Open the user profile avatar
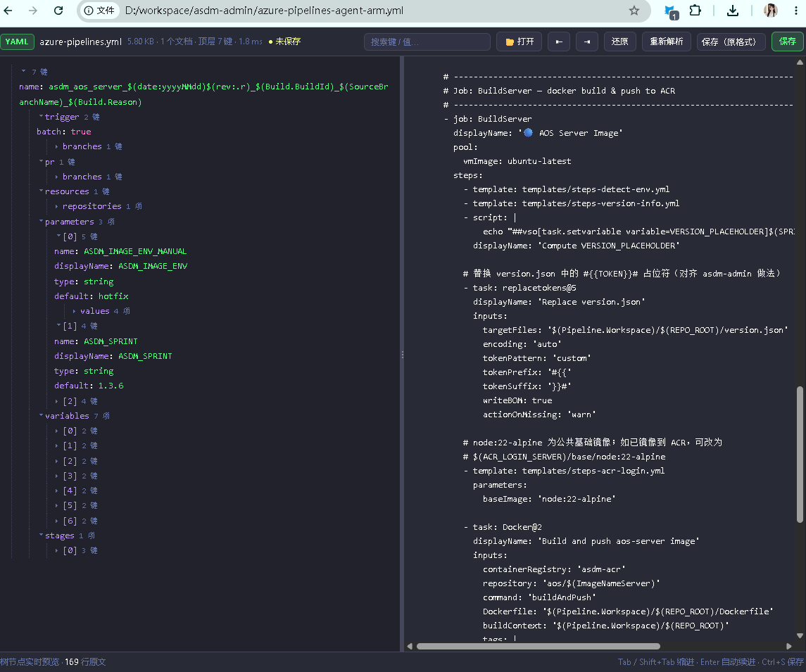 771,11
